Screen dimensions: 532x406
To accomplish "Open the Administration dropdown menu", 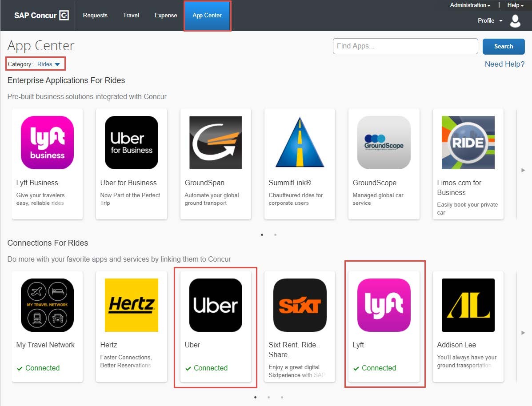I will (x=470, y=5).
